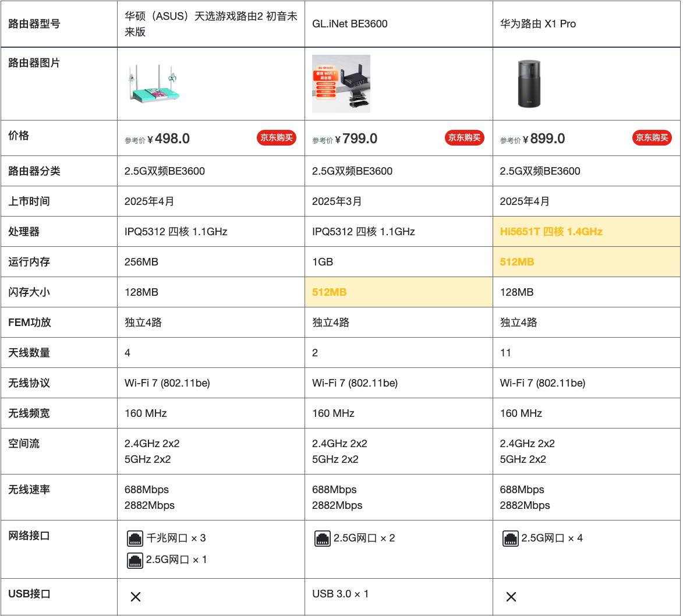Click the 天线数量 row label
The height and width of the screenshot is (616, 683).
tap(29, 352)
